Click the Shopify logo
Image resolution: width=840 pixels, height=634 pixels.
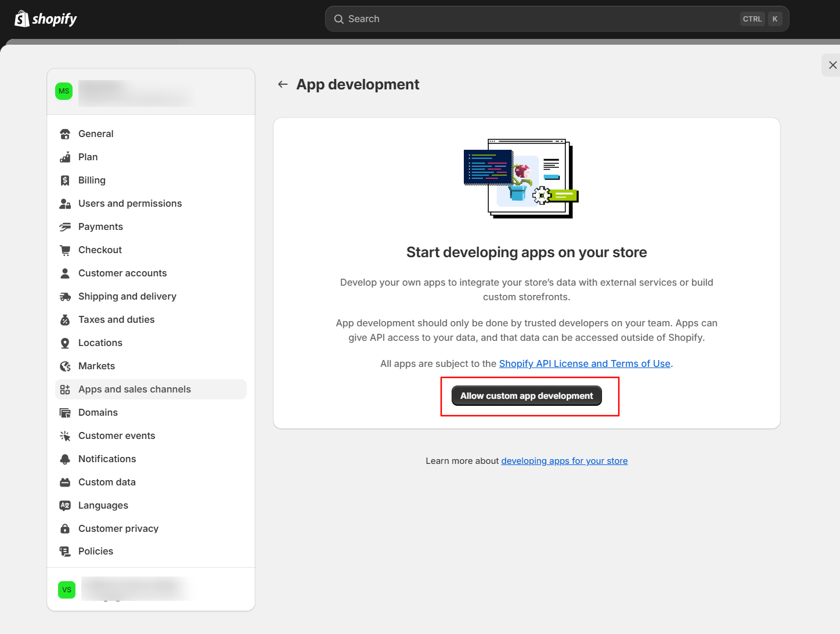click(45, 19)
